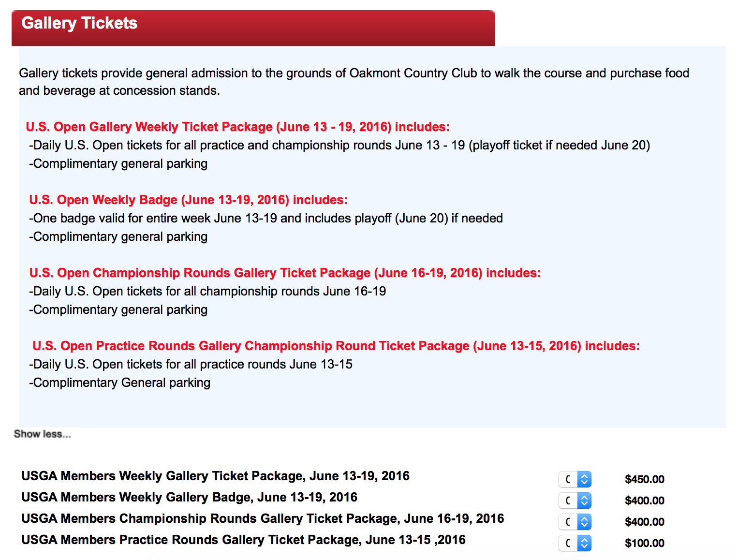Select USGA Members Weekly Gallery Badge label
Viewport: 737px width, 560px height.
pos(189,498)
